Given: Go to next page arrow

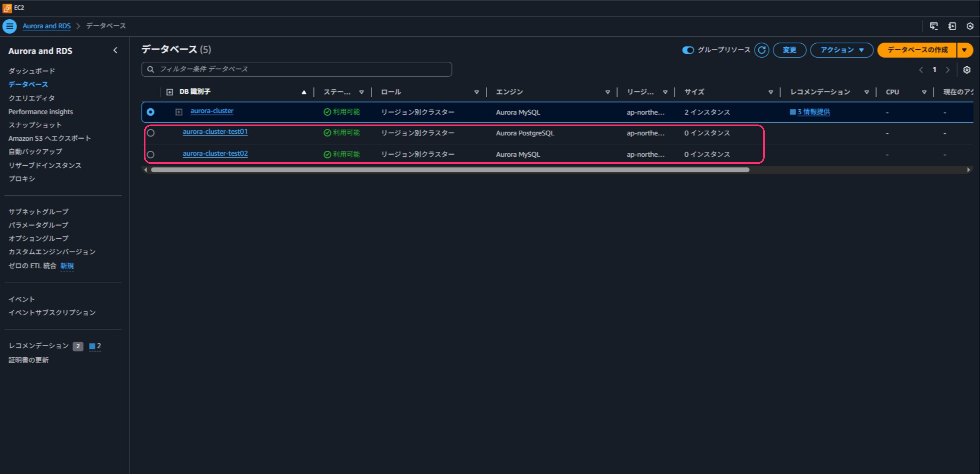Looking at the screenshot, I should (x=947, y=70).
